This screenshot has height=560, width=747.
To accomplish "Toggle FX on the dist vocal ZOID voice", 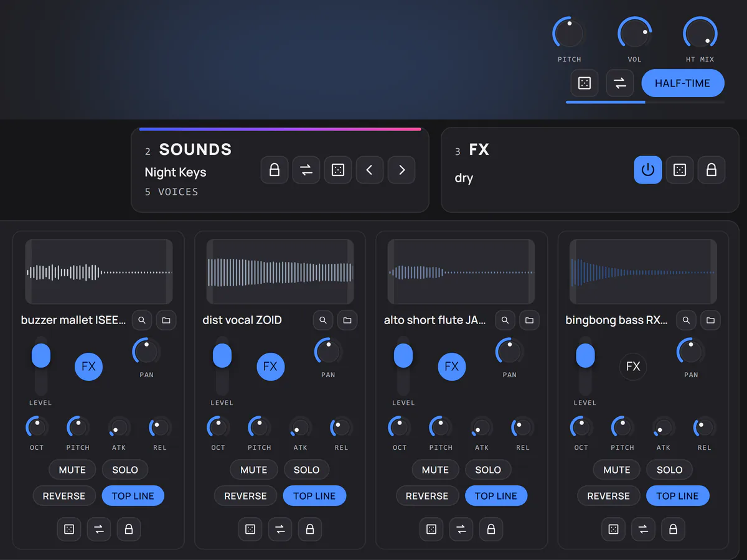I will coord(270,366).
